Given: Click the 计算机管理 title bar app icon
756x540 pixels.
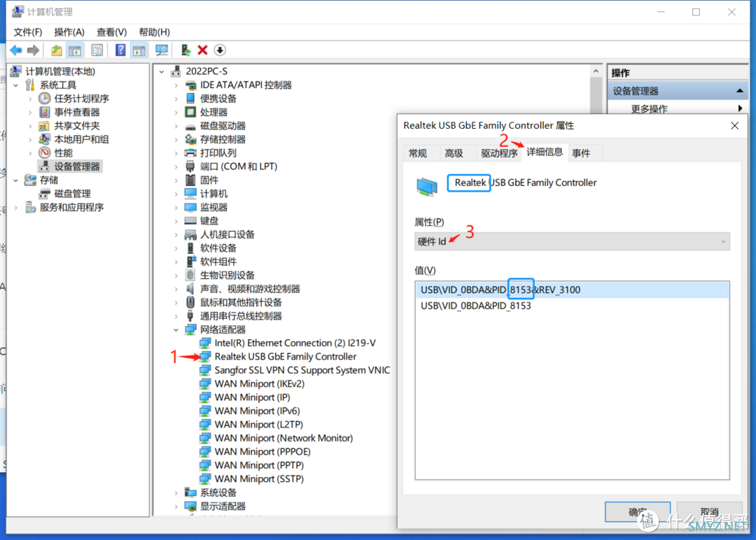Looking at the screenshot, I should (17, 12).
